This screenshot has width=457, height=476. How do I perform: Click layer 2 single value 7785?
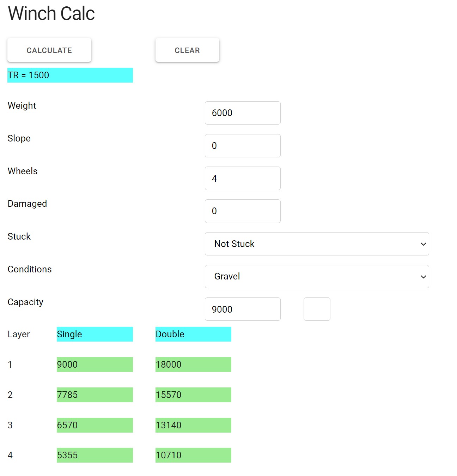95,395
